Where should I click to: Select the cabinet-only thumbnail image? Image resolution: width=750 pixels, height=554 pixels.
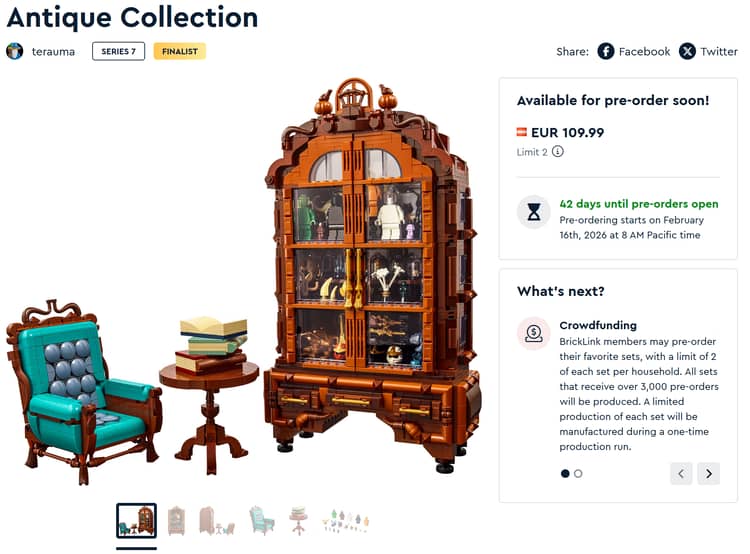pos(176,521)
